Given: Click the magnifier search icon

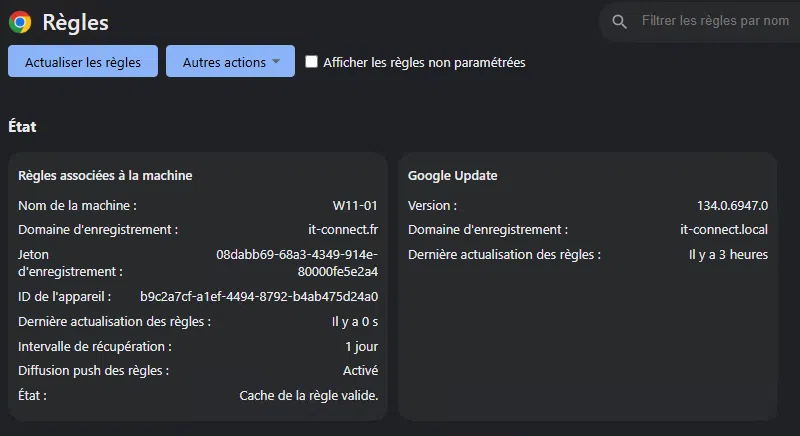Looking at the screenshot, I should point(620,21).
